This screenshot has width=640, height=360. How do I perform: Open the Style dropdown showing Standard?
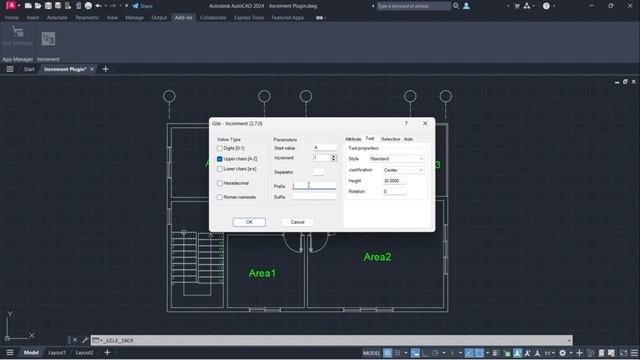click(x=396, y=159)
